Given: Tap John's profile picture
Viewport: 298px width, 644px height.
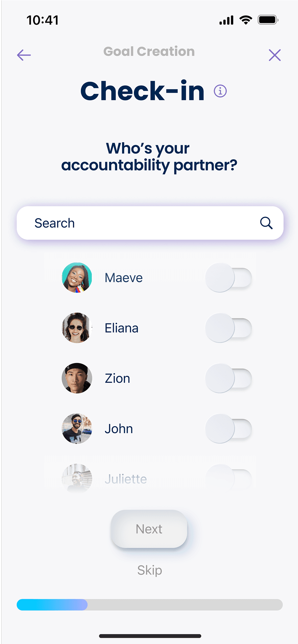Looking at the screenshot, I should pos(77,428).
